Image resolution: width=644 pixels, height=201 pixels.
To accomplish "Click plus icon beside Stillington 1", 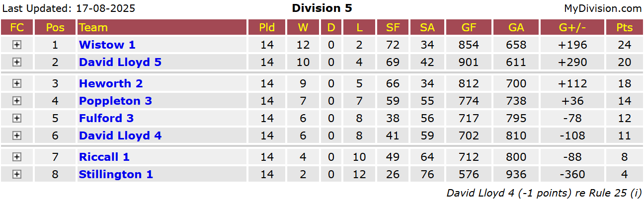I will [x=17, y=174].
